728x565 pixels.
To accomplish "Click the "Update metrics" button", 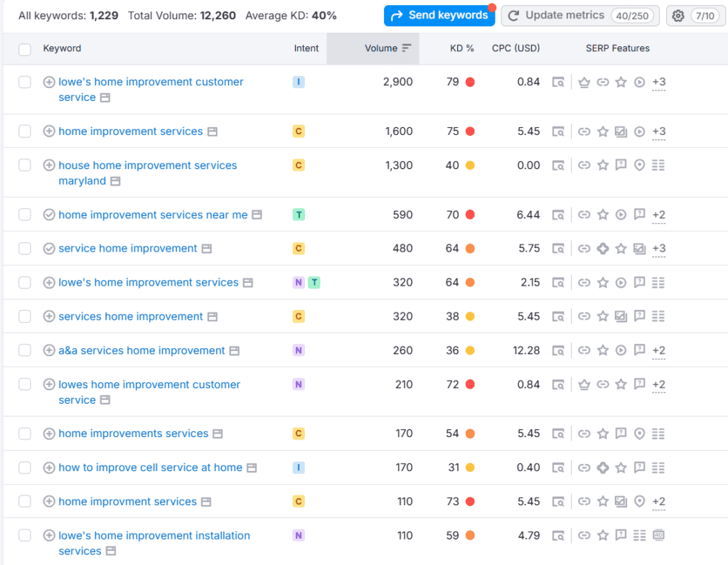I will click(x=579, y=15).
